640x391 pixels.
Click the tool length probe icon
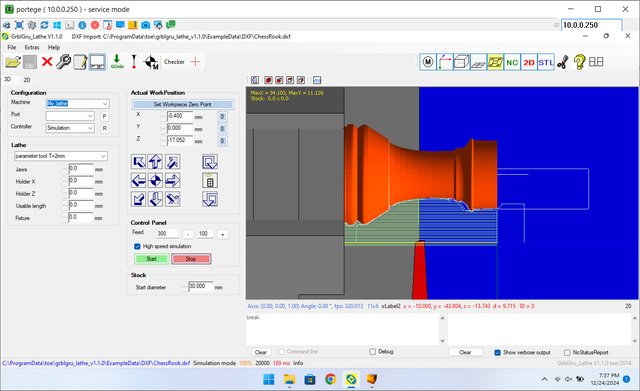click(x=133, y=62)
